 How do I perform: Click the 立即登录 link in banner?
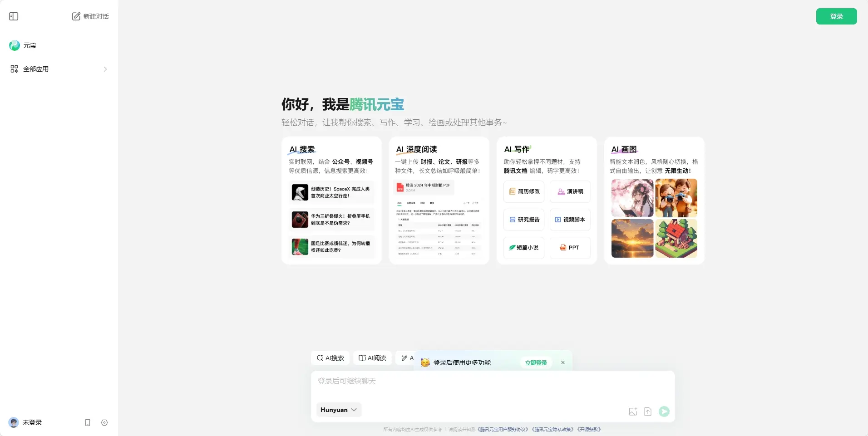(x=536, y=363)
